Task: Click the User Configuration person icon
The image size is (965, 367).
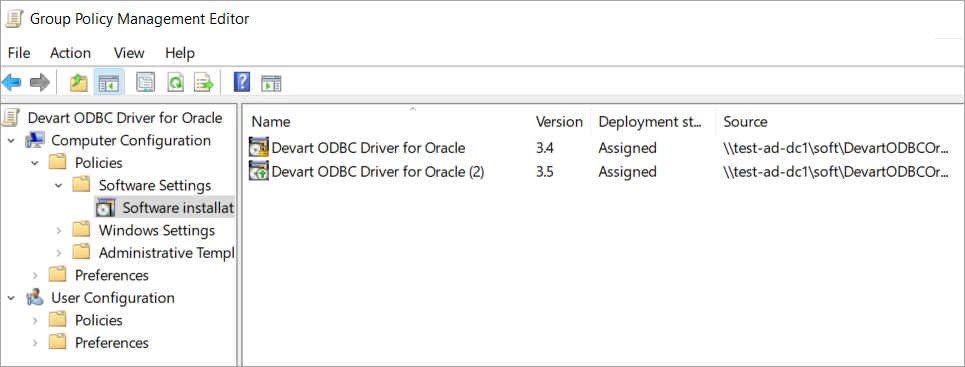Action: pos(35,298)
